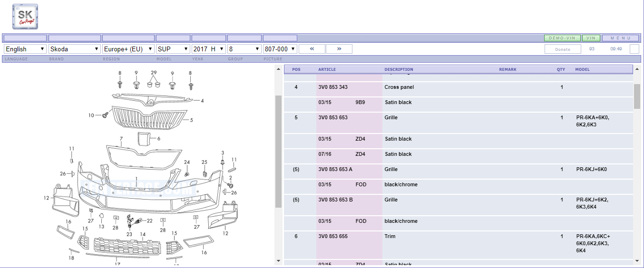Click the REMARK column header
The image size is (644, 268).
point(507,69)
